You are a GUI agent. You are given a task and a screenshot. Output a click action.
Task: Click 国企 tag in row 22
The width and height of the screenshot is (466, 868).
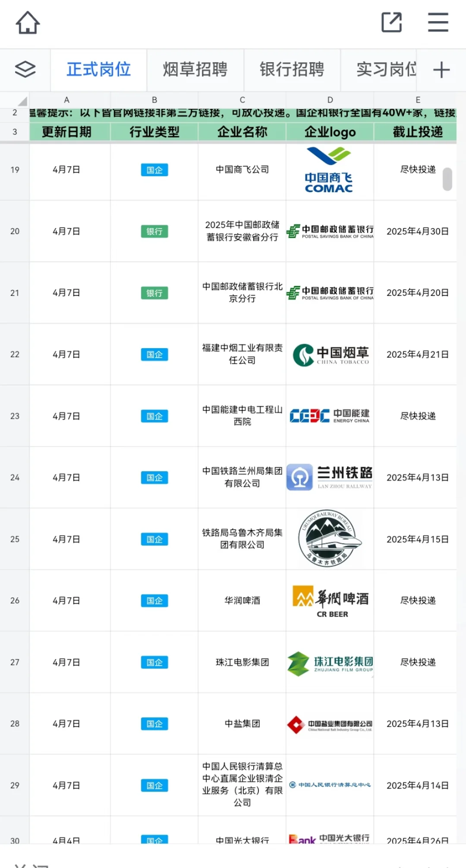click(x=154, y=355)
